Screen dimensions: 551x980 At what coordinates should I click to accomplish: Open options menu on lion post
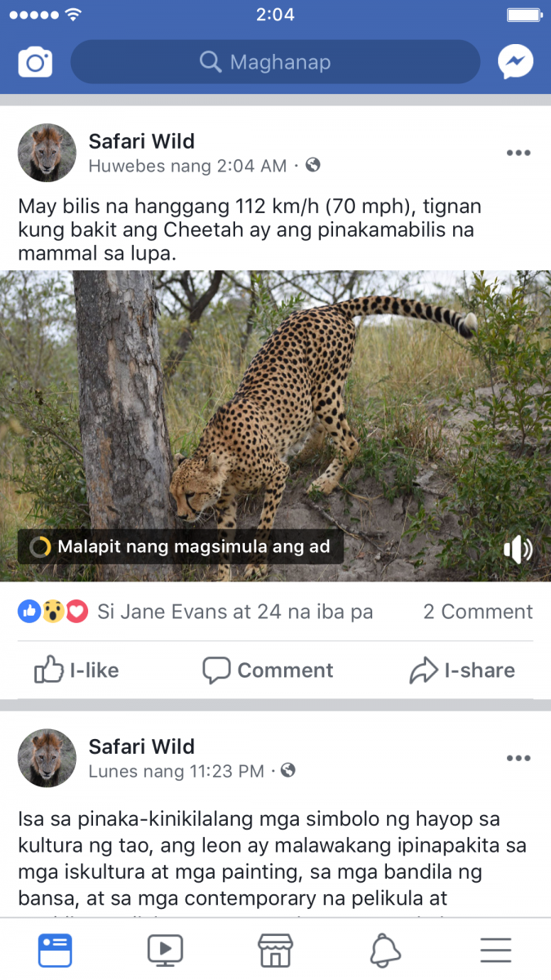pyautogui.click(x=518, y=758)
